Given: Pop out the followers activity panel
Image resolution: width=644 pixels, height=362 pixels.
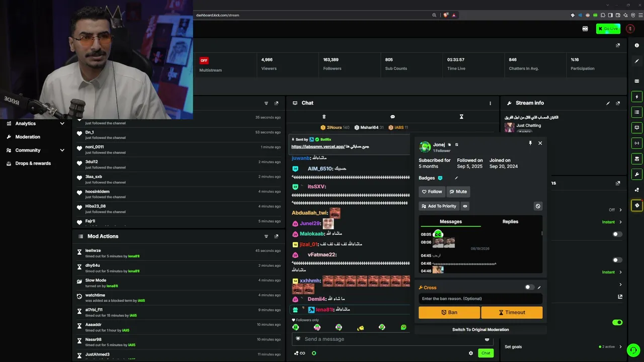Looking at the screenshot, I should (x=276, y=103).
